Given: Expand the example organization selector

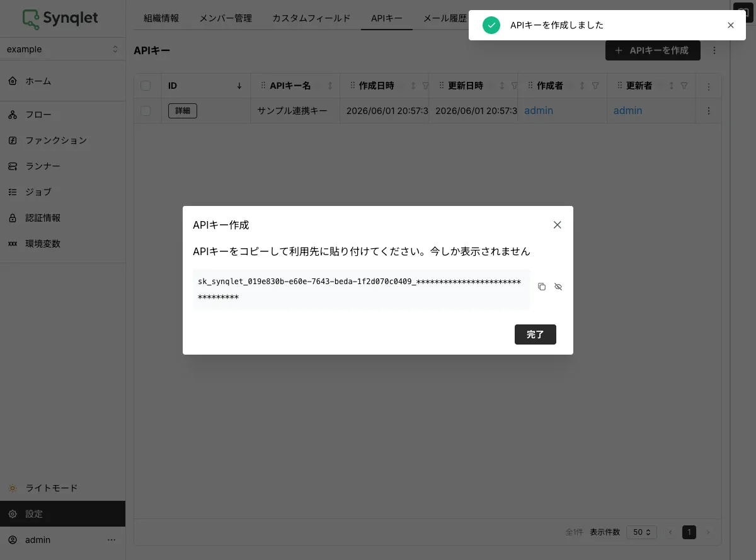Looking at the screenshot, I should pos(62,49).
